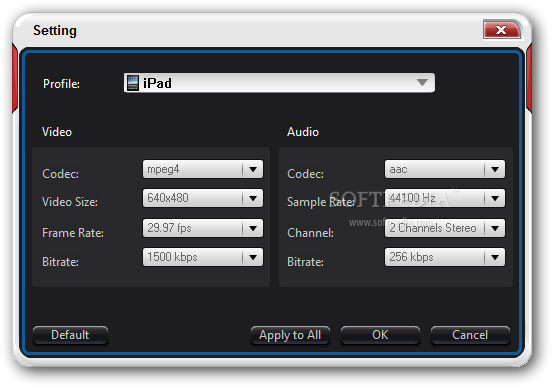Open the Audio Codec dropdown showing aac
The height and width of the screenshot is (387, 552).
(x=445, y=169)
